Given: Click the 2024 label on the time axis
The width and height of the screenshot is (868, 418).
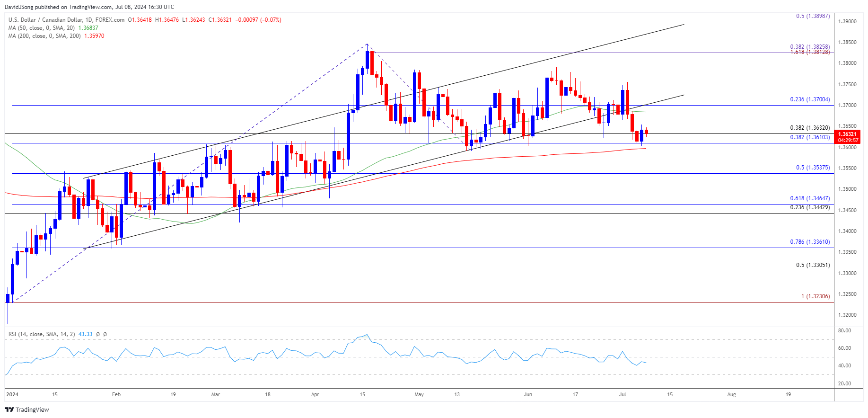Looking at the screenshot, I should (x=12, y=394).
